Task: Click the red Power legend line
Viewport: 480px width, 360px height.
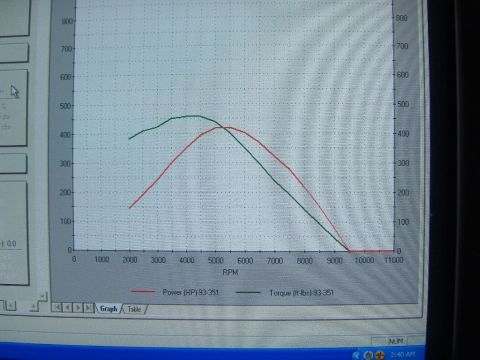Action: (143, 292)
